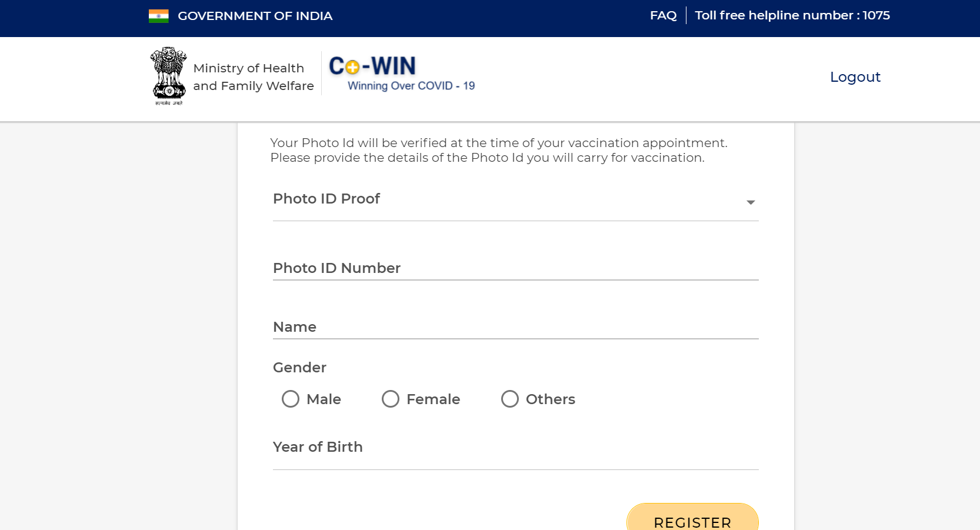Click the Photo ID Number field

[x=516, y=268]
